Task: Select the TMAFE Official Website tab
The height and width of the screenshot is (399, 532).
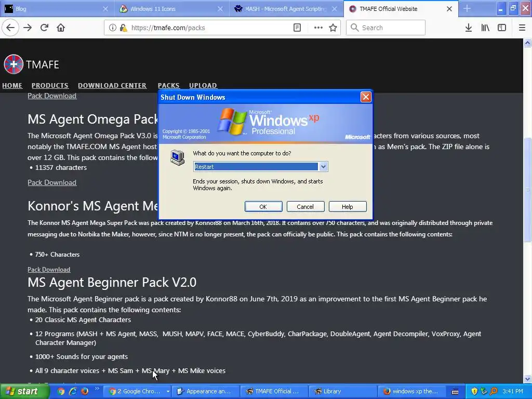Action: tap(401, 9)
